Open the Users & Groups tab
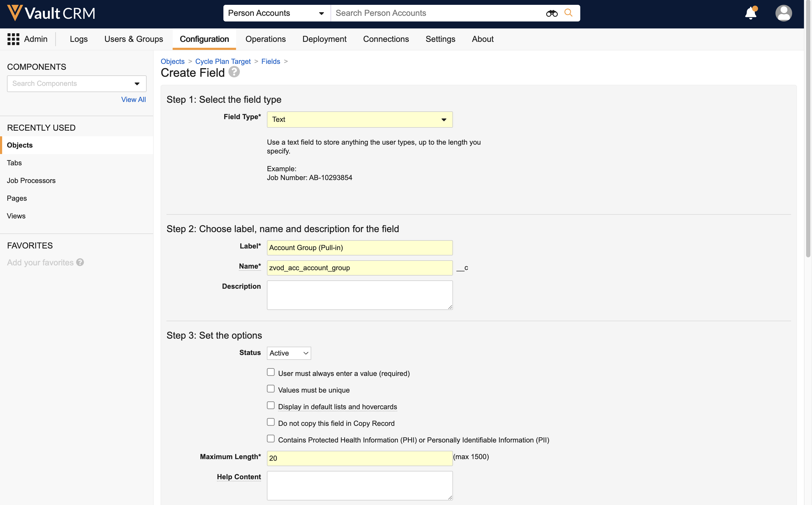The height and width of the screenshot is (505, 812). point(133,39)
